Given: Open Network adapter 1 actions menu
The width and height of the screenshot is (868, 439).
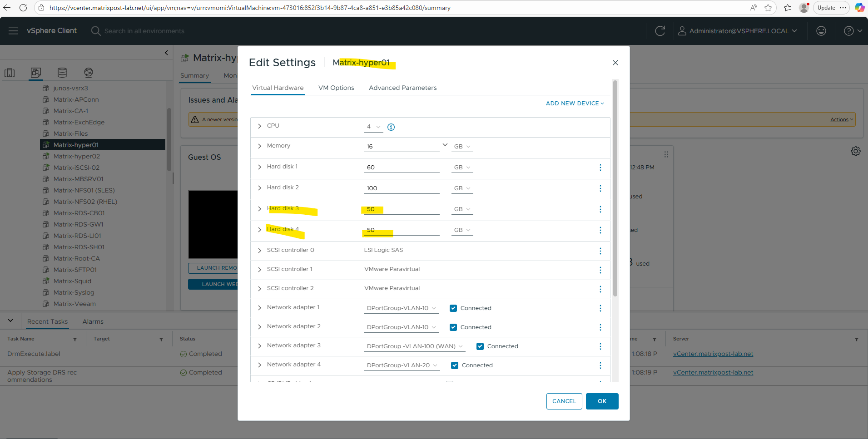Looking at the screenshot, I should (600, 308).
